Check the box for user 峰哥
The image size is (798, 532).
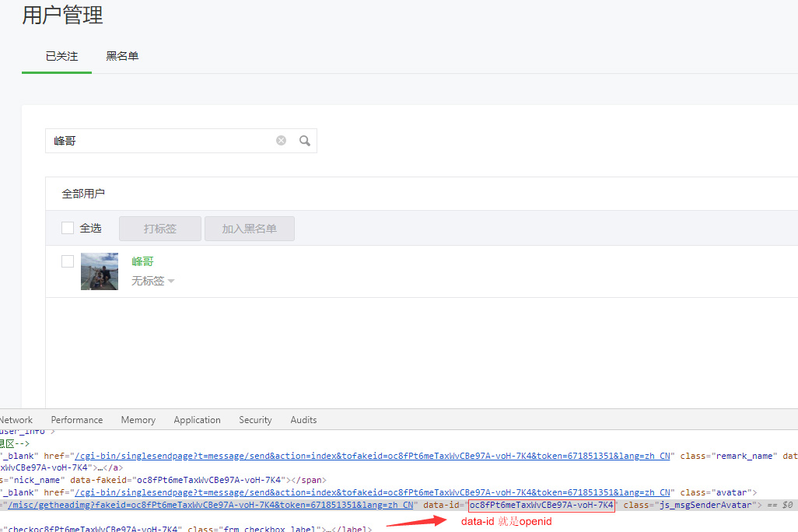68,261
